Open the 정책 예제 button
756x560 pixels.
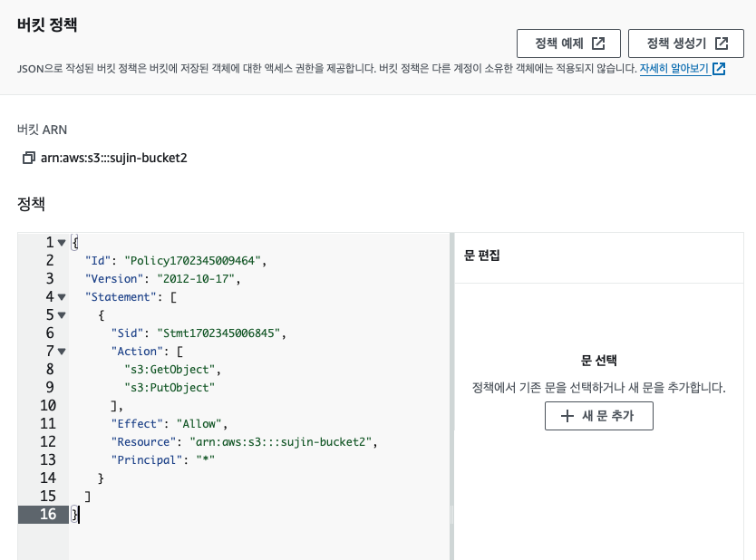(568, 43)
